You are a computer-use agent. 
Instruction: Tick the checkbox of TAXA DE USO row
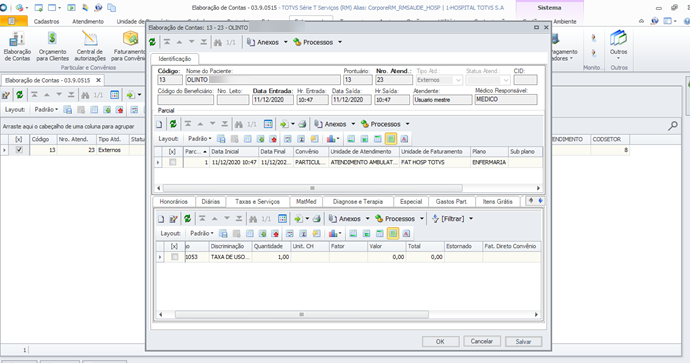[174, 257]
